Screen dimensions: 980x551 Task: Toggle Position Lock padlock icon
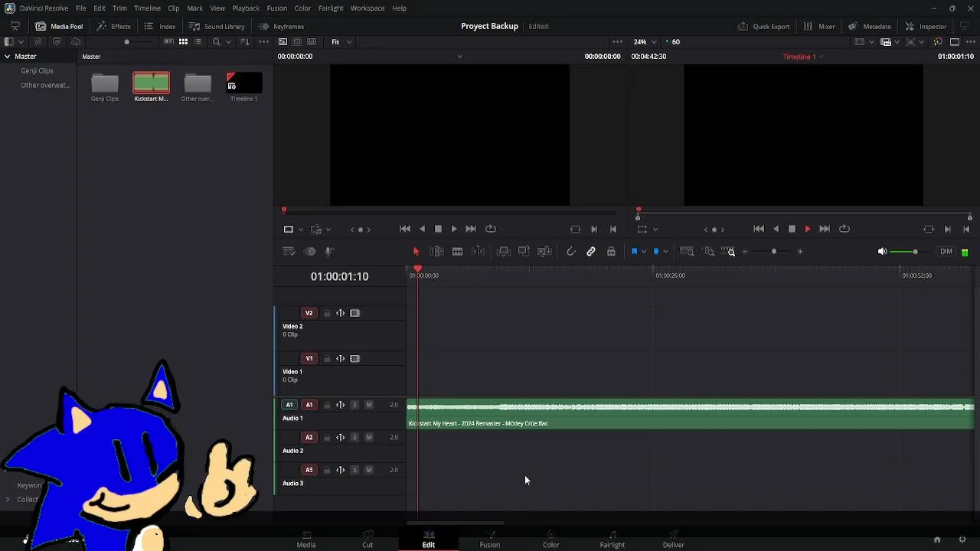click(x=611, y=252)
